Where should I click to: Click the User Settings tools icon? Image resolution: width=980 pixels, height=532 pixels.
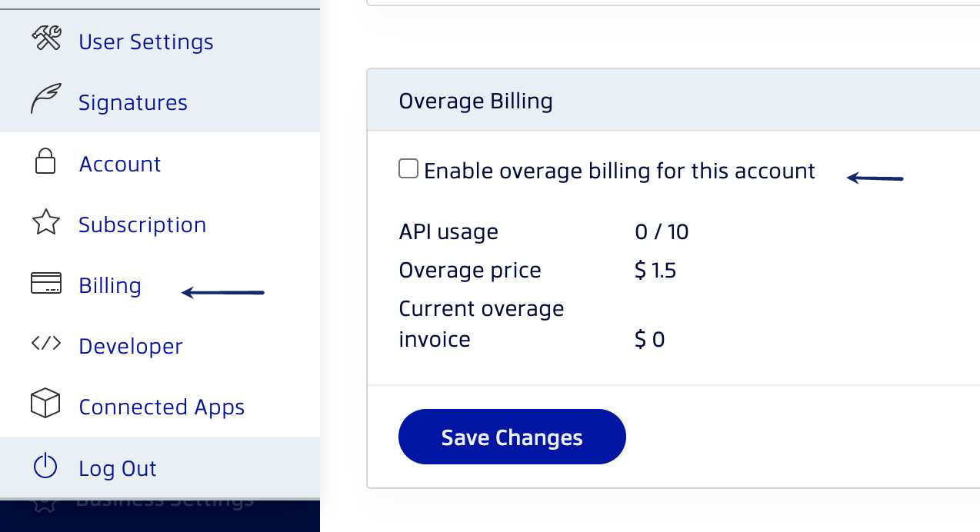46,38
